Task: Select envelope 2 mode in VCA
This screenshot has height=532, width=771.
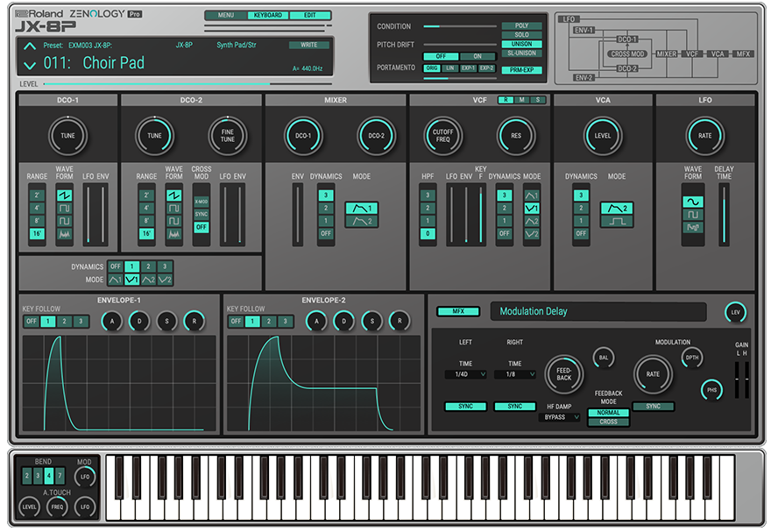Action: point(617,209)
